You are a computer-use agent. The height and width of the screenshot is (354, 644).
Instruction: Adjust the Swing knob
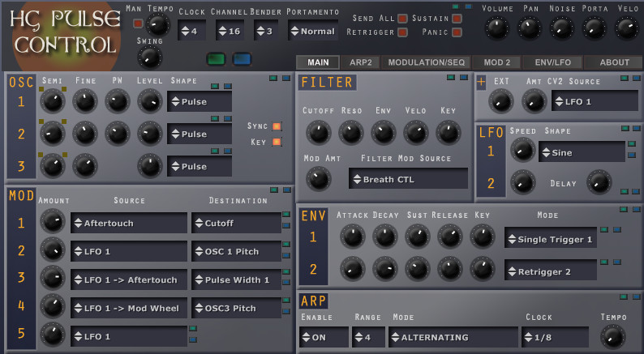pos(149,57)
